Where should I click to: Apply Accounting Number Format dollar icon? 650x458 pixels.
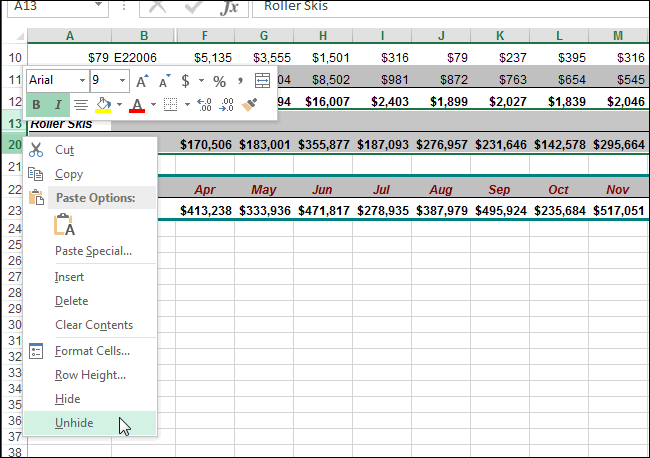(x=185, y=80)
